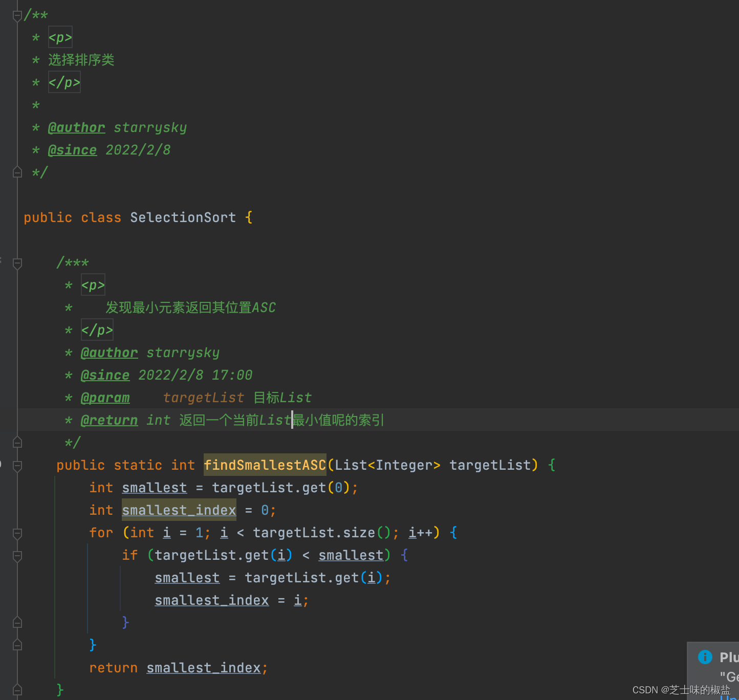Click the fold end marker beside the class Javadoc's closing */

click(17, 172)
